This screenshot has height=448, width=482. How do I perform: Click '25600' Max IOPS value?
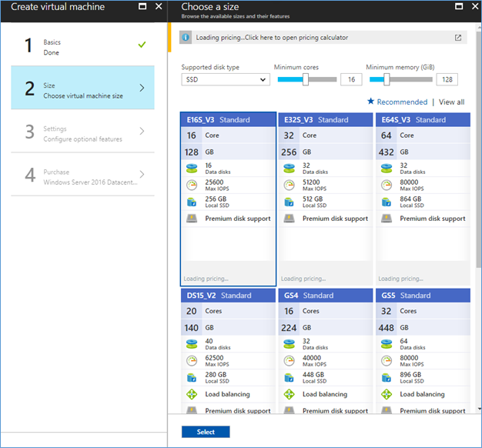click(214, 182)
